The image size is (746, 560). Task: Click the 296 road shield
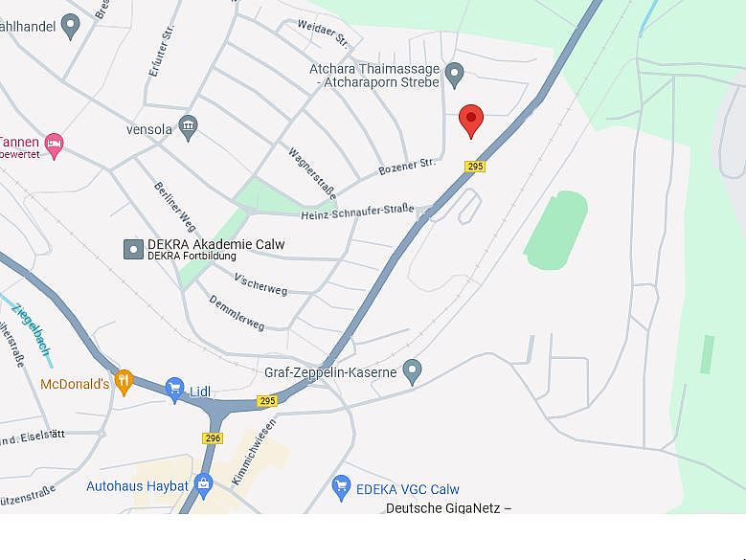[213, 437]
